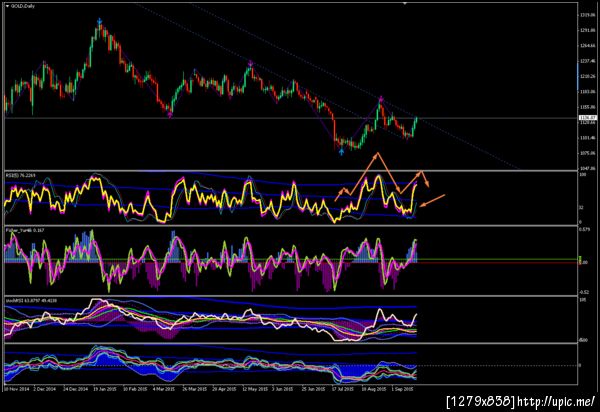Click the blue up-arrow marker at the January 2015 peak
600x412 pixels.
pyautogui.click(x=99, y=21)
